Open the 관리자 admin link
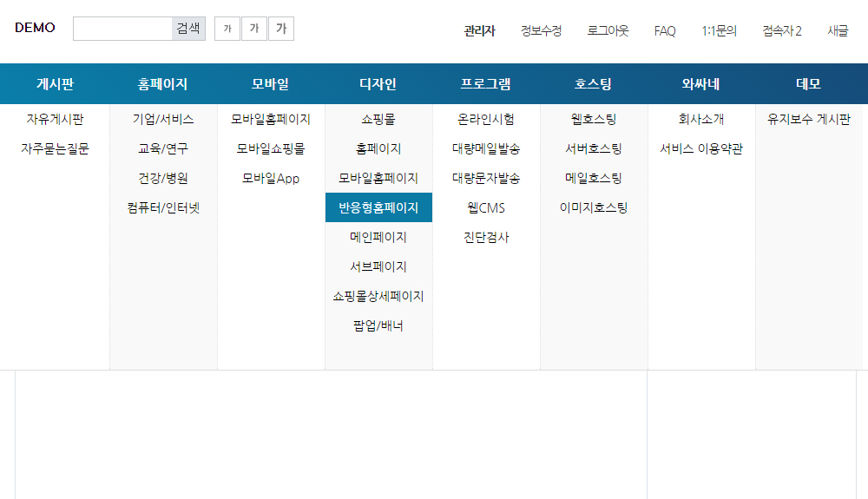 479,30
